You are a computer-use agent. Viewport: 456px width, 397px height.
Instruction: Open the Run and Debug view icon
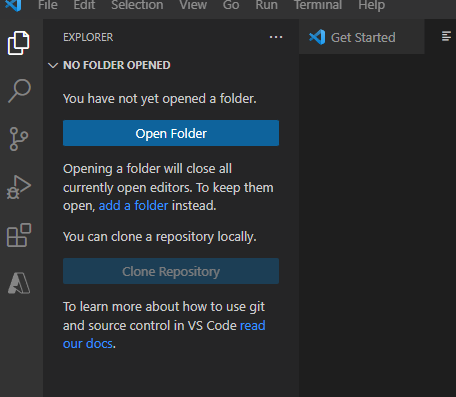coord(19,187)
